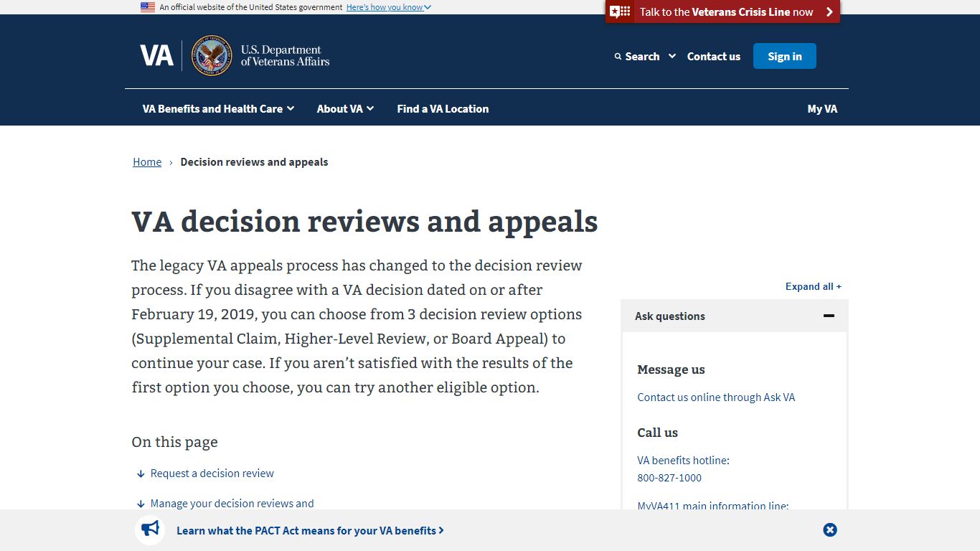Click the crisis line arrow chevron
Viewport: 980px width, 551px height.
(x=829, y=11)
